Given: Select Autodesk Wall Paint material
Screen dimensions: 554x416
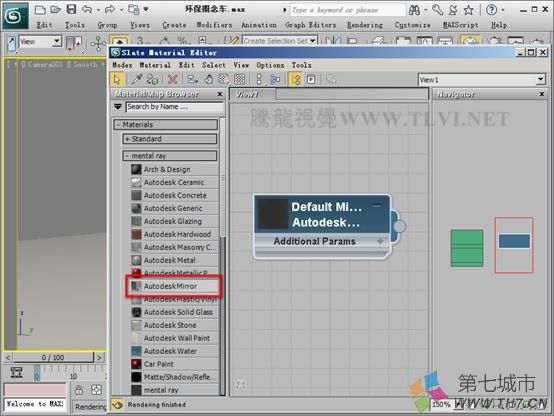Looking at the screenshot, I should [174, 338].
